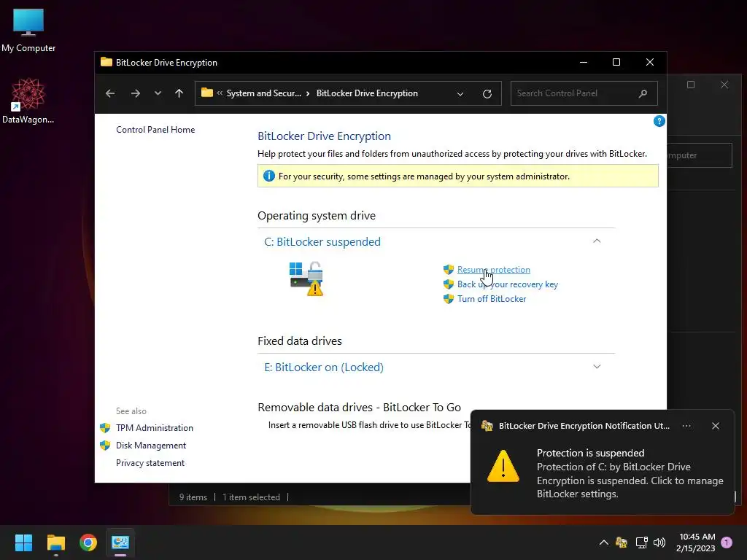747x560 pixels.
Task: Open volume tray icon
Action: (x=659, y=542)
